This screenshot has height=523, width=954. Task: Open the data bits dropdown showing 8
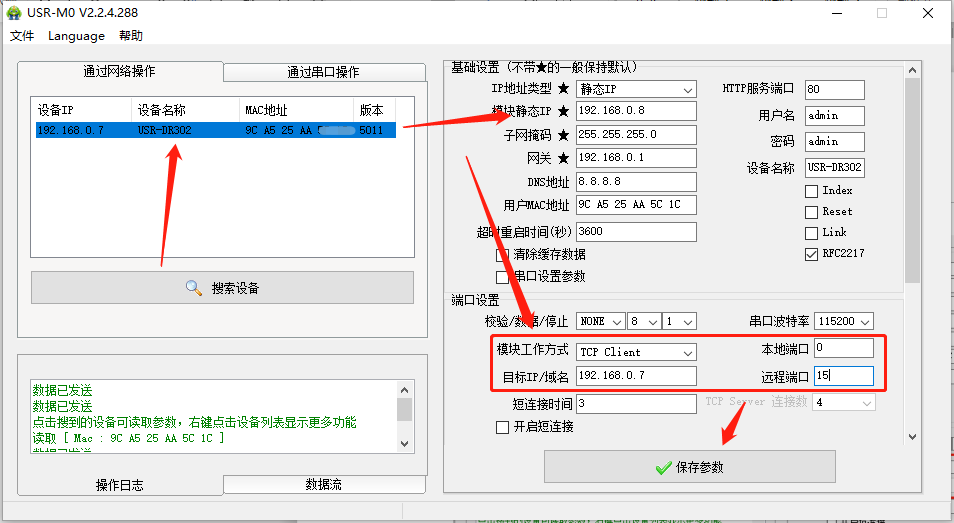pyautogui.click(x=645, y=321)
